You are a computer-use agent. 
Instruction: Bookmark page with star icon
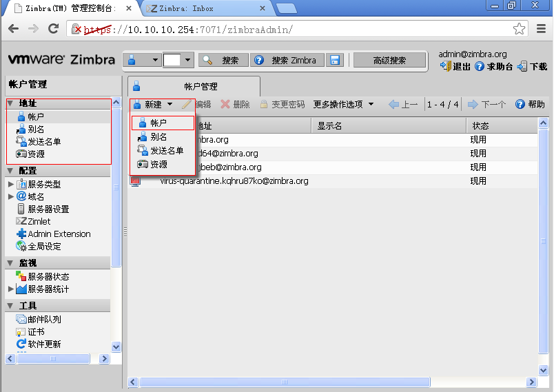519,29
